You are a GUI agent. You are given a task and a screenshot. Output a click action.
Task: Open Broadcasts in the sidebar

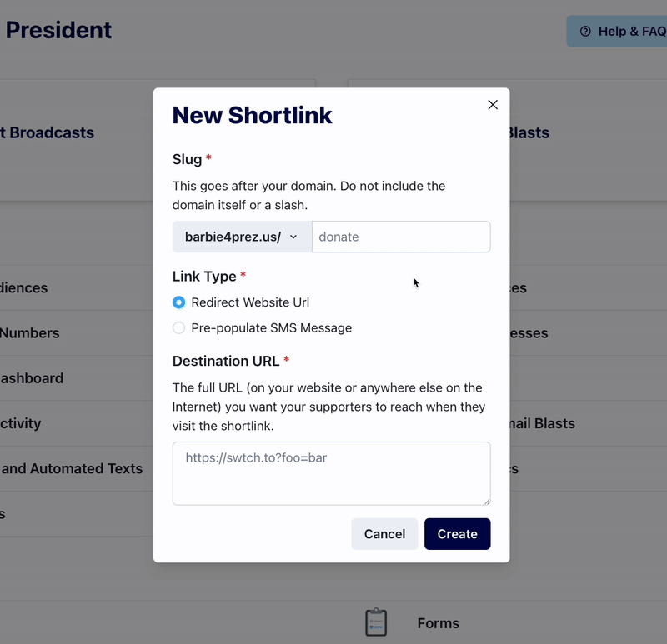pyautogui.click(x=50, y=132)
